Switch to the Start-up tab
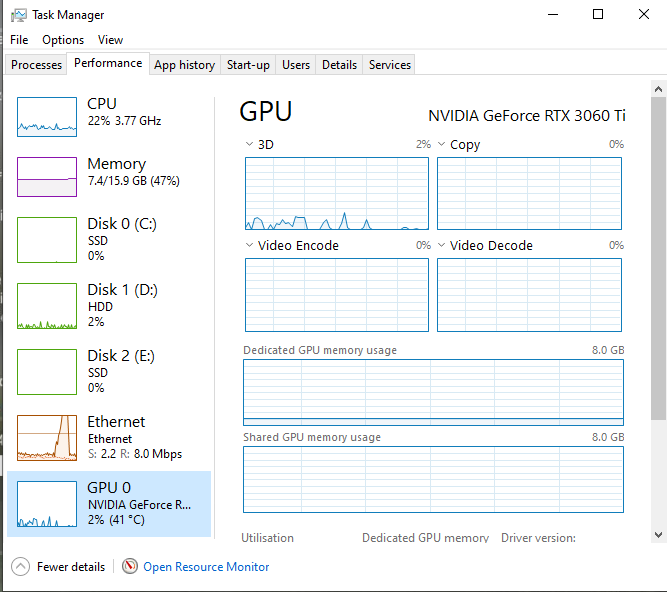The image size is (667, 592). point(248,65)
